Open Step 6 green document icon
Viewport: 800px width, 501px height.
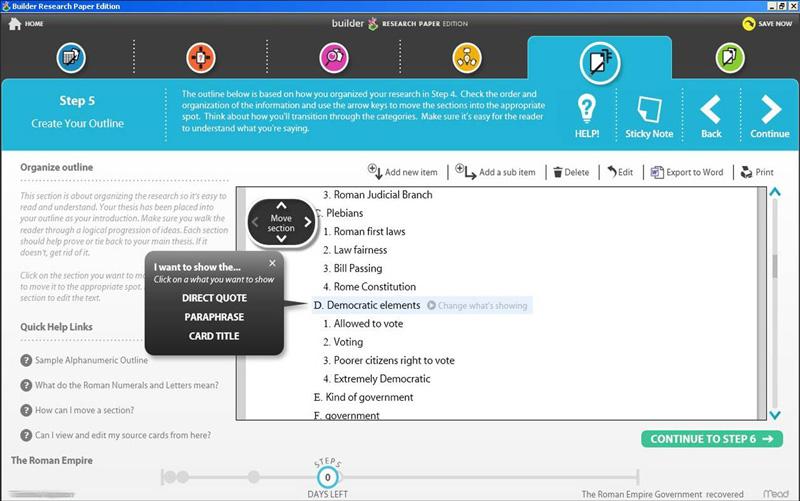click(x=730, y=58)
